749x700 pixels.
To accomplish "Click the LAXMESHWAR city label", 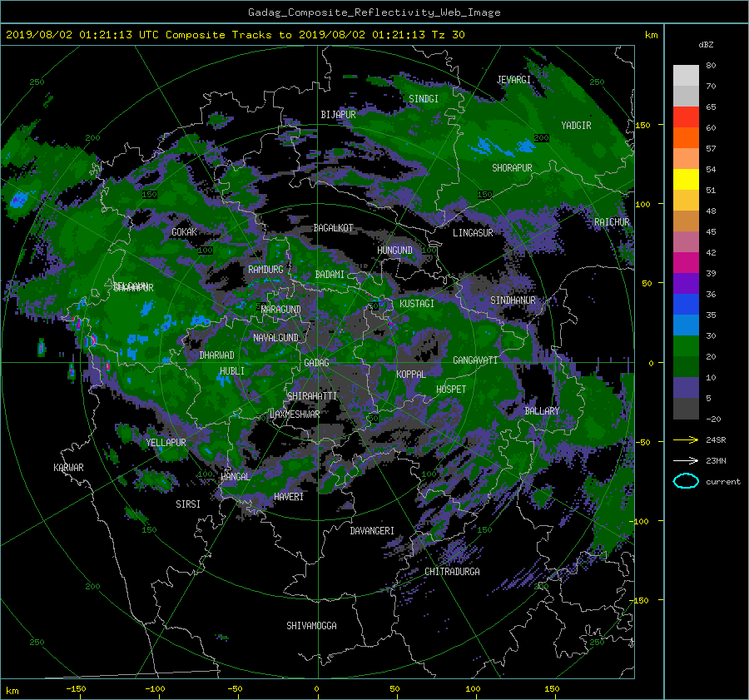I will pyautogui.click(x=295, y=415).
